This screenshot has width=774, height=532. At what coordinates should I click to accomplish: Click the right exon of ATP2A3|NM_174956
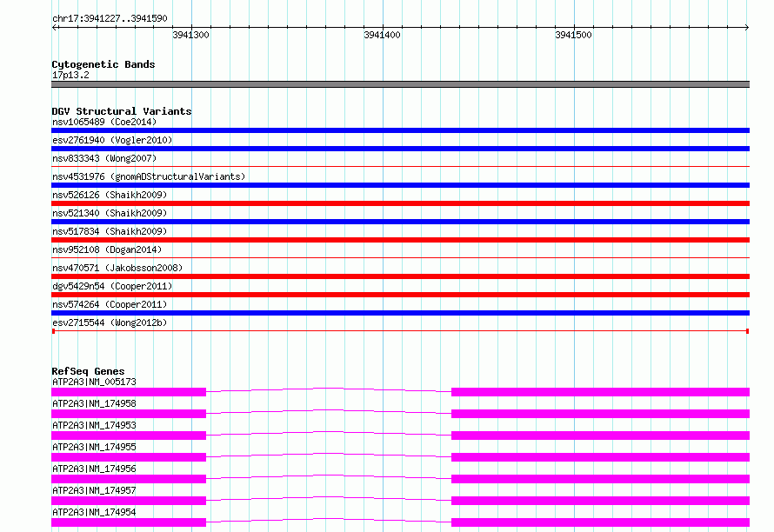click(600, 479)
